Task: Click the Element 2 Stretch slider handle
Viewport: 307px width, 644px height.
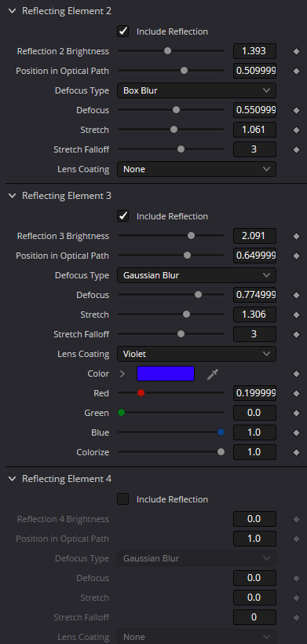Action: (x=174, y=130)
